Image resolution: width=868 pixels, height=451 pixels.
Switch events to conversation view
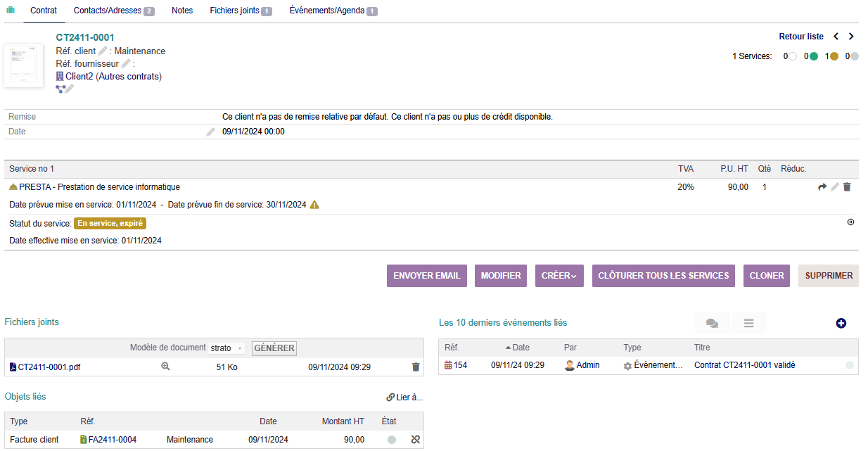click(712, 323)
